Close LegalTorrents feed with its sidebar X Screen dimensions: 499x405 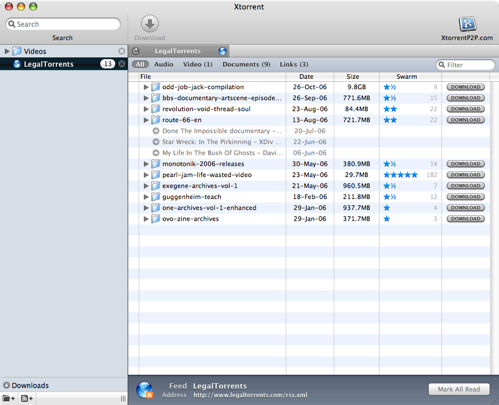point(122,64)
